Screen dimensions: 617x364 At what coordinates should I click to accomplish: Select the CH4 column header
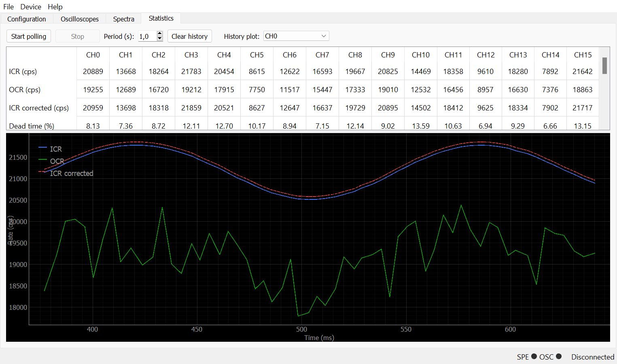(x=224, y=55)
